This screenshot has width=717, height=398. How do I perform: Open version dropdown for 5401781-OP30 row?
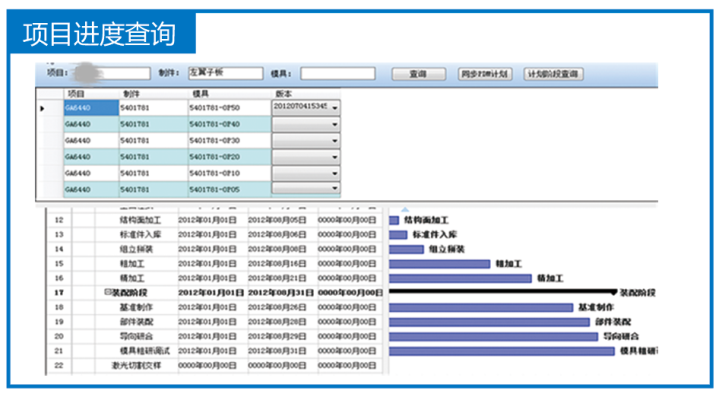(x=335, y=141)
